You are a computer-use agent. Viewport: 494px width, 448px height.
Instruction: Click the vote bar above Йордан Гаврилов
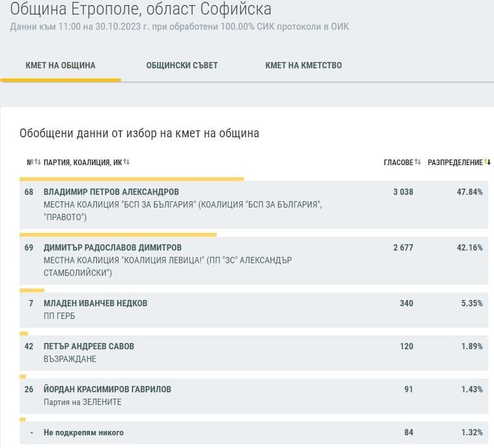(23, 377)
